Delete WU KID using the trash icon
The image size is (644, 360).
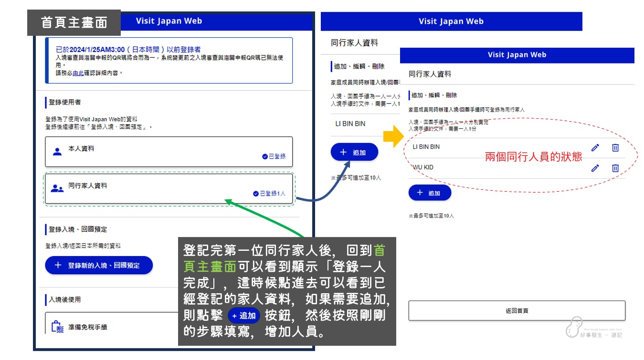point(615,168)
